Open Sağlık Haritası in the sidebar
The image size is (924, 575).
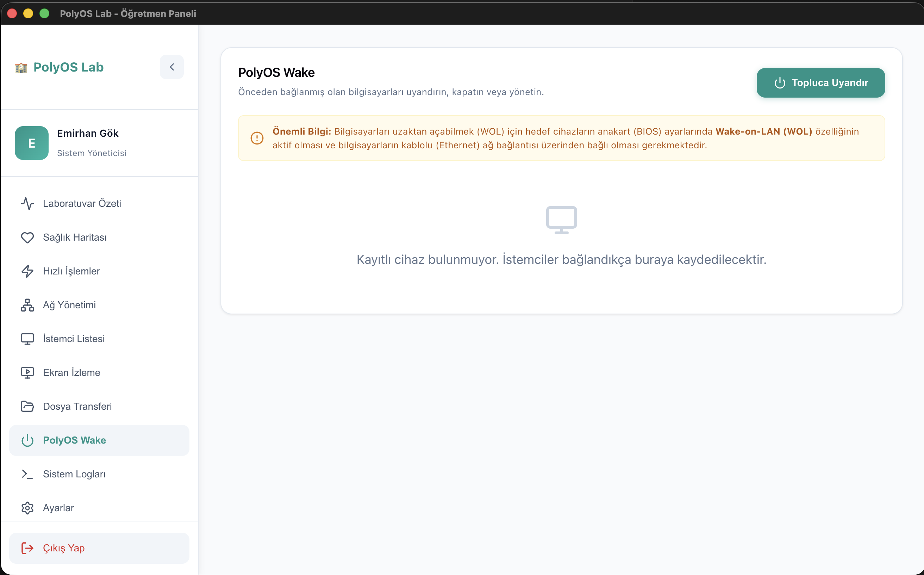coord(99,237)
